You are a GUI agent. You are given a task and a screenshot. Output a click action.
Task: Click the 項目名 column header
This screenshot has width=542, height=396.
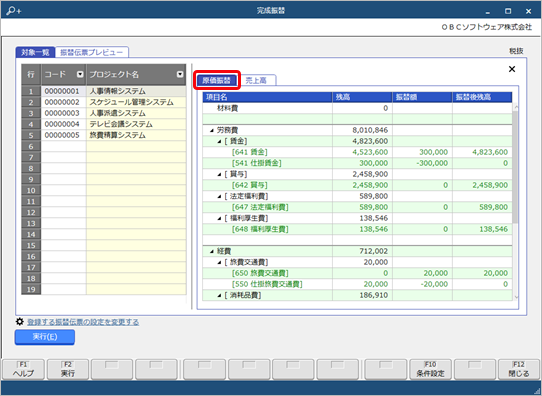point(268,97)
